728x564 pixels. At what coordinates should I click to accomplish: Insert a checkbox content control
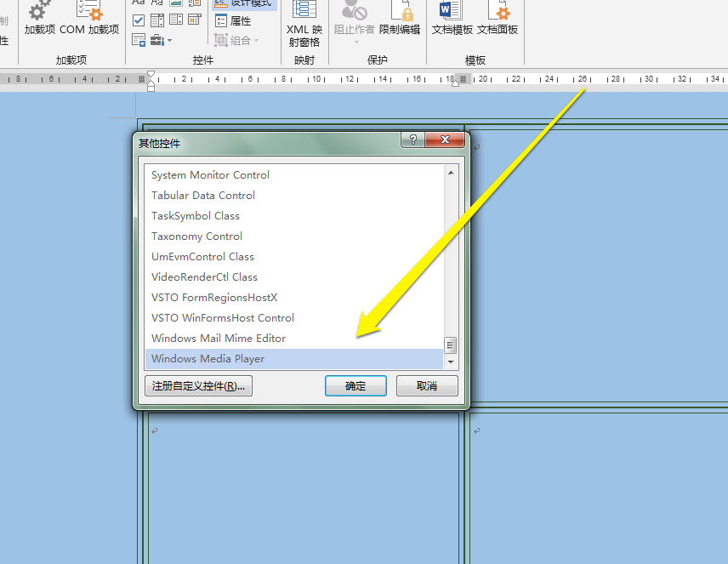(139, 20)
